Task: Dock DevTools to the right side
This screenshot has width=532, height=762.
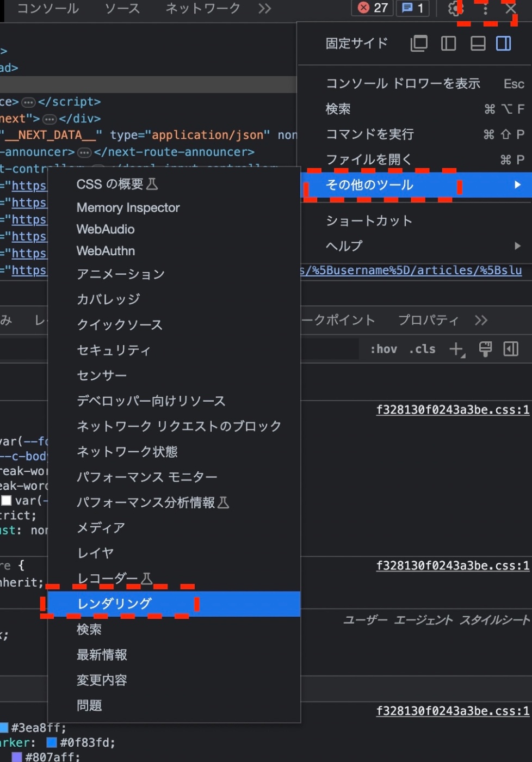Action: [x=504, y=43]
